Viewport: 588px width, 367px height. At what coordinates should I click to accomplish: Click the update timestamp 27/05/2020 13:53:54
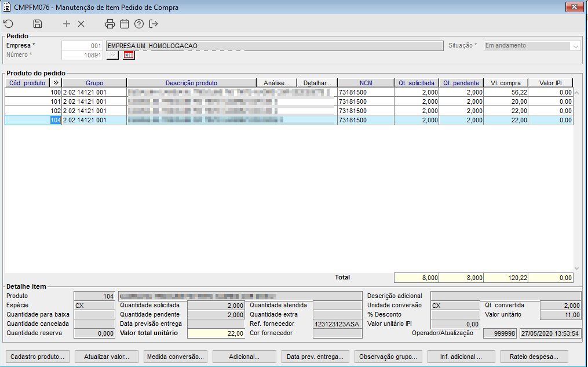[x=550, y=333]
